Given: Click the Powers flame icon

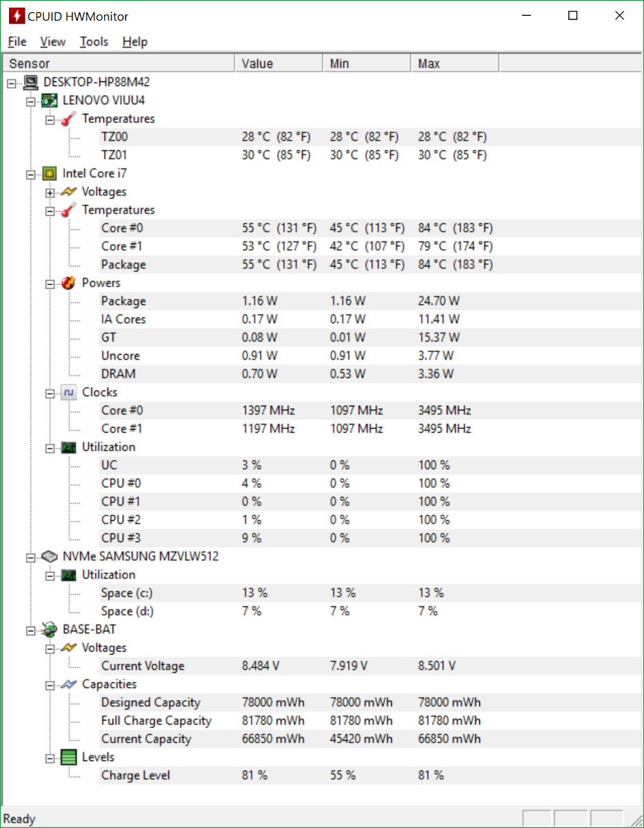Looking at the screenshot, I should 68,283.
